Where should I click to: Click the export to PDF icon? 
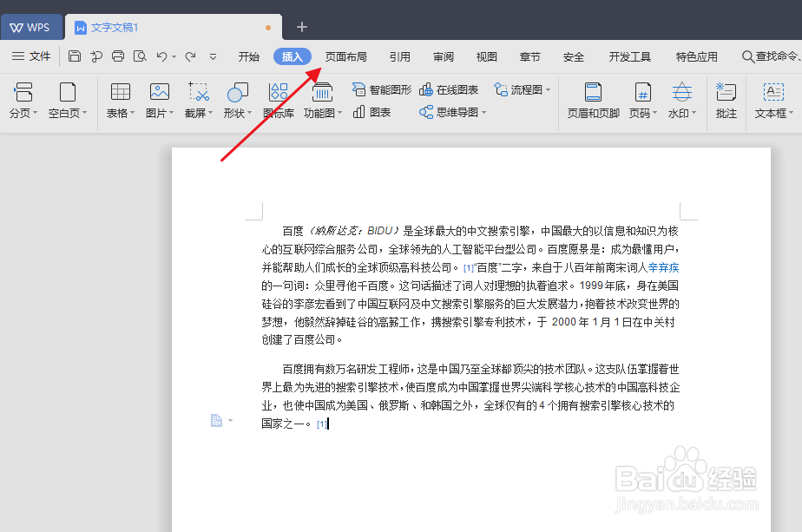96,56
